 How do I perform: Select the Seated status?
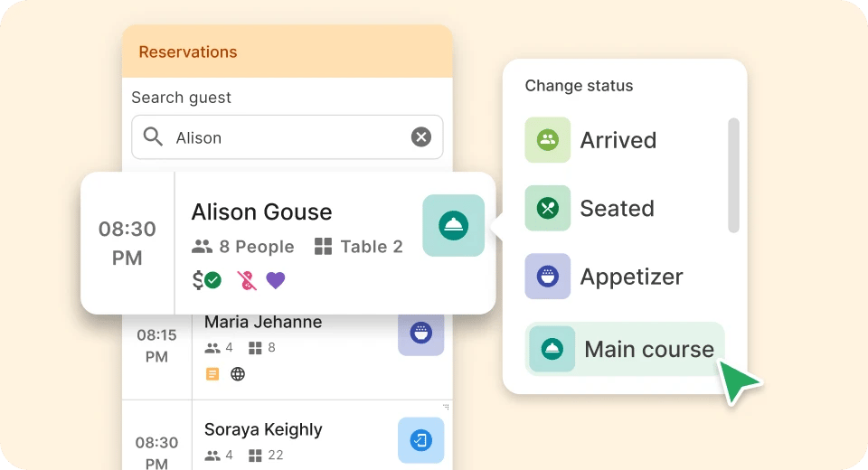(590, 208)
